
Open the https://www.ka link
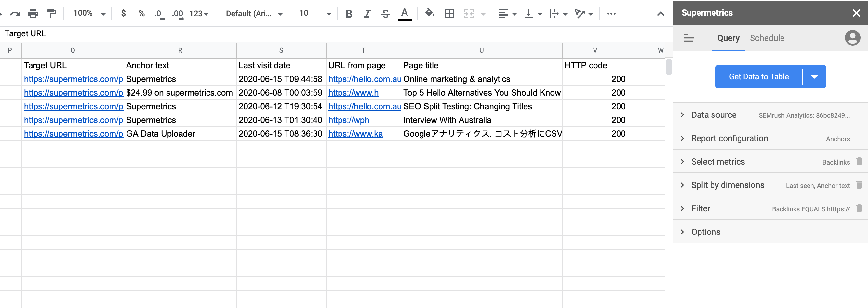(355, 134)
